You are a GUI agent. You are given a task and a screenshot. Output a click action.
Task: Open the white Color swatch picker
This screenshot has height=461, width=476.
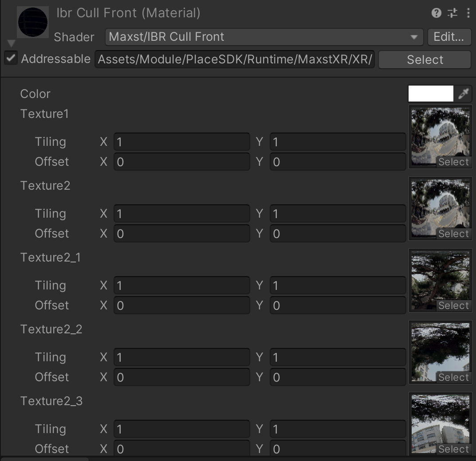(x=431, y=94)
